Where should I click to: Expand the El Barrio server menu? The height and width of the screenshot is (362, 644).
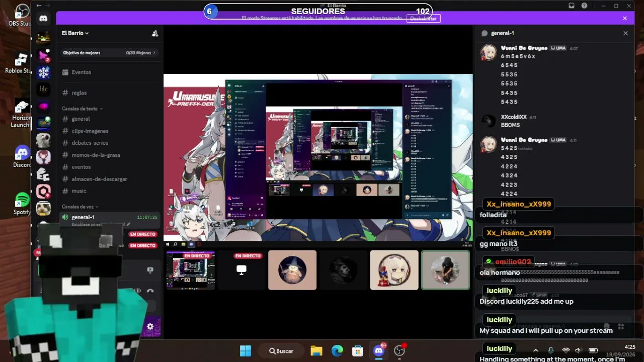(x=75, y=33)
